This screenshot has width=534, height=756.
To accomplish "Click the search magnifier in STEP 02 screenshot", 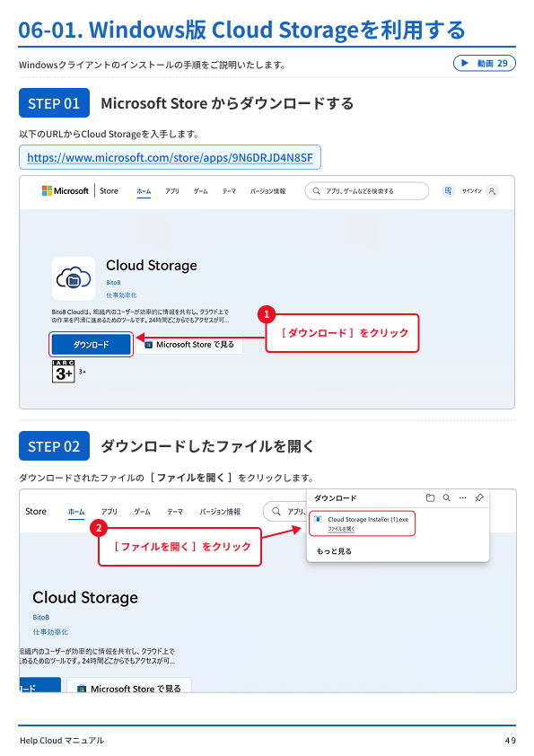I will pos(276,512).
